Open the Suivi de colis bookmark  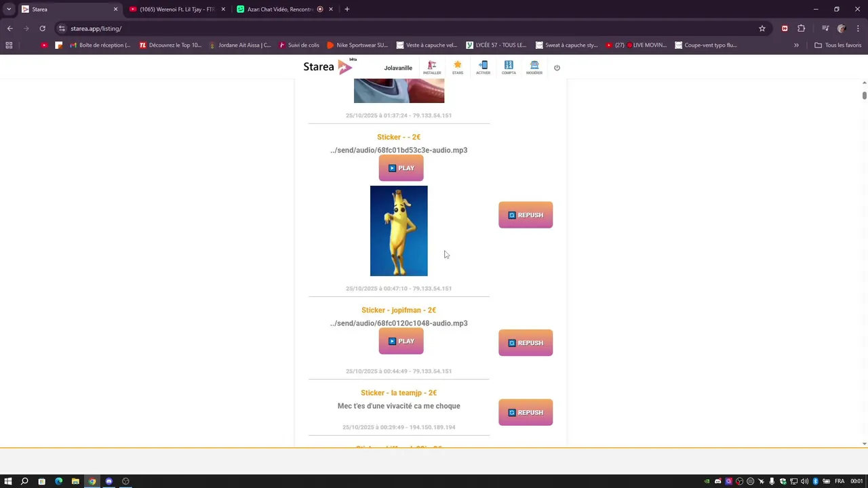[299, 45]
